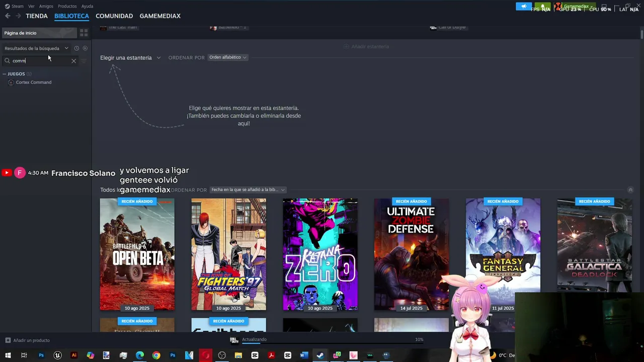Open OBS Studio from the taskbar
The height and width of the screenshot is (362, 644).
coord(222,355)
